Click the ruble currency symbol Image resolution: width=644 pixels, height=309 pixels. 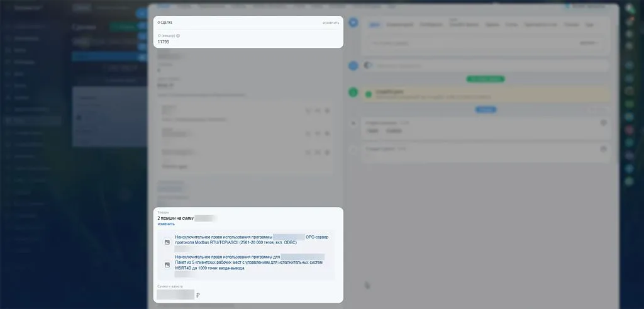tap(198, 295)
